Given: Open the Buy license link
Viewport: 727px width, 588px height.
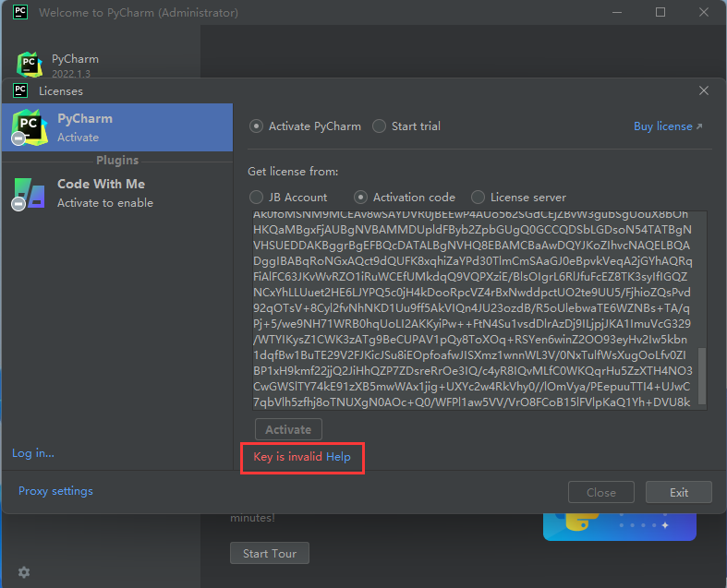Looking at the screenshot, I should point(668,126).
